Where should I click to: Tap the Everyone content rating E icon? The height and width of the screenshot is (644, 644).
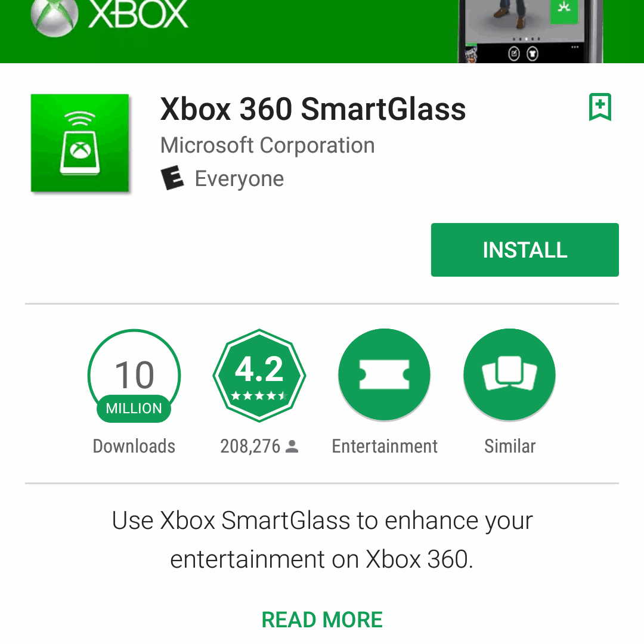pyautogui.click(x=172, y=178)
